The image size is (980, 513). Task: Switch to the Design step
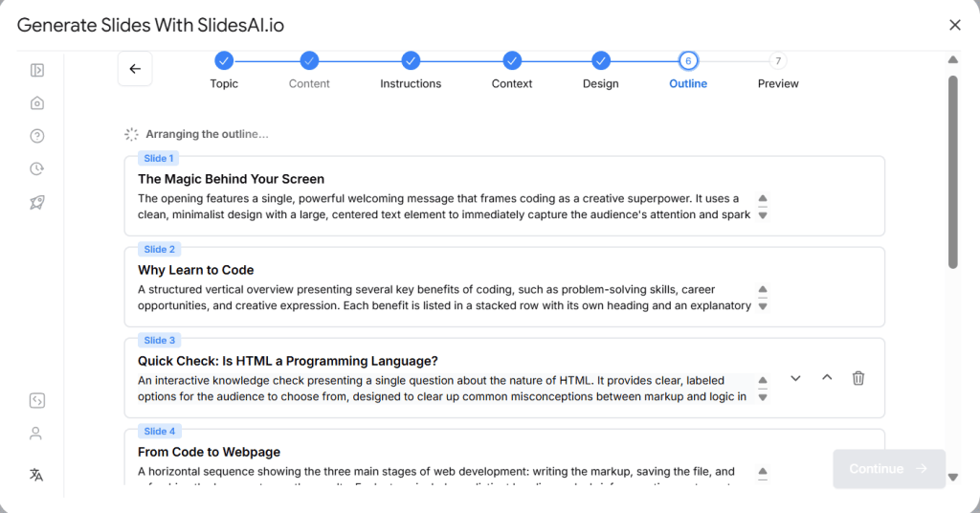600,61
